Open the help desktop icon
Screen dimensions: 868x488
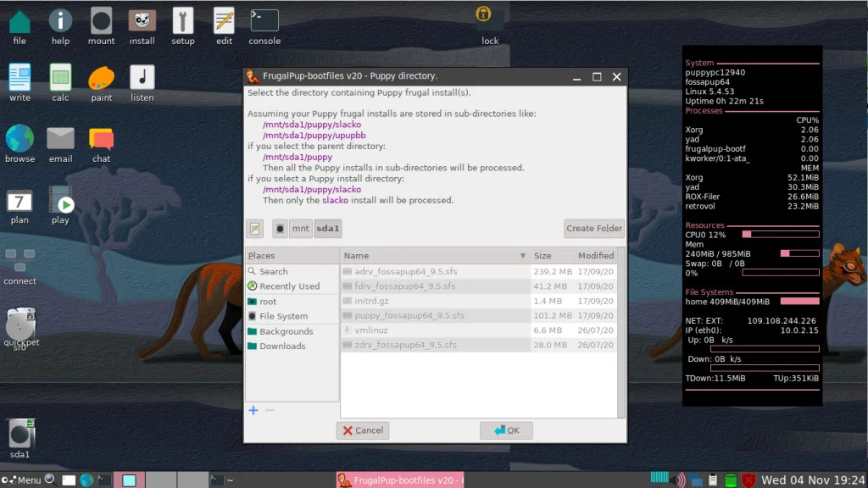coord(60,26)
